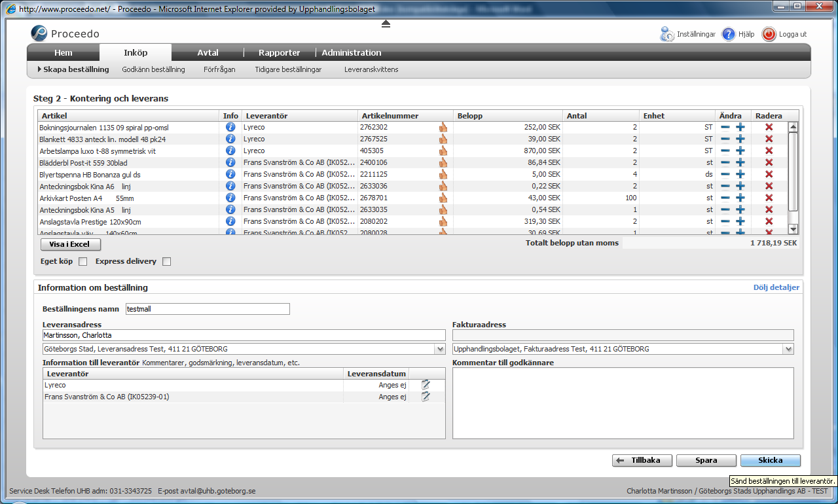Delete Arbetslampa luxo t-88 row
The image size is (838, 504).
pos(769,151)
